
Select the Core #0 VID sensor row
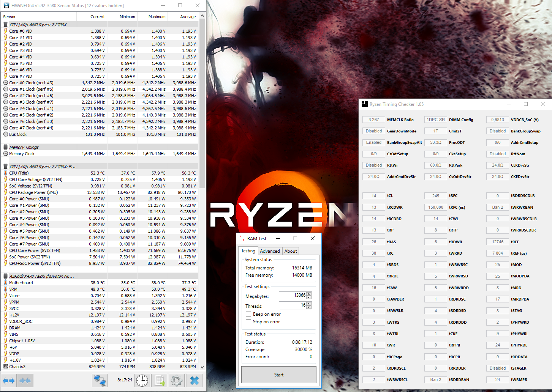coord(100,31)
